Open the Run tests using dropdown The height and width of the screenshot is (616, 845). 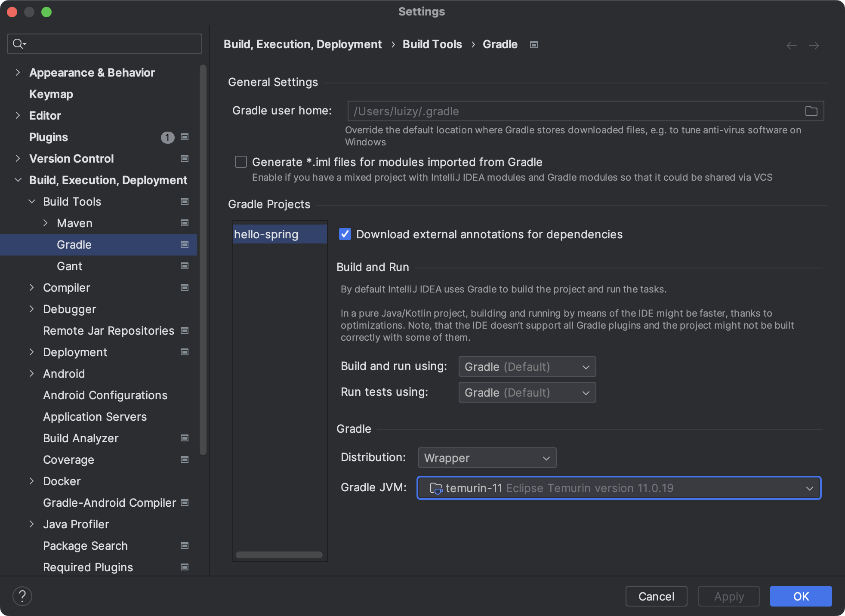527,393
